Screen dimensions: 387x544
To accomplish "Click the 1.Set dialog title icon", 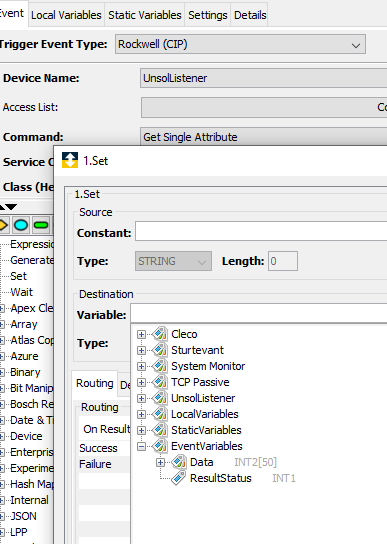I will point(70,160).
